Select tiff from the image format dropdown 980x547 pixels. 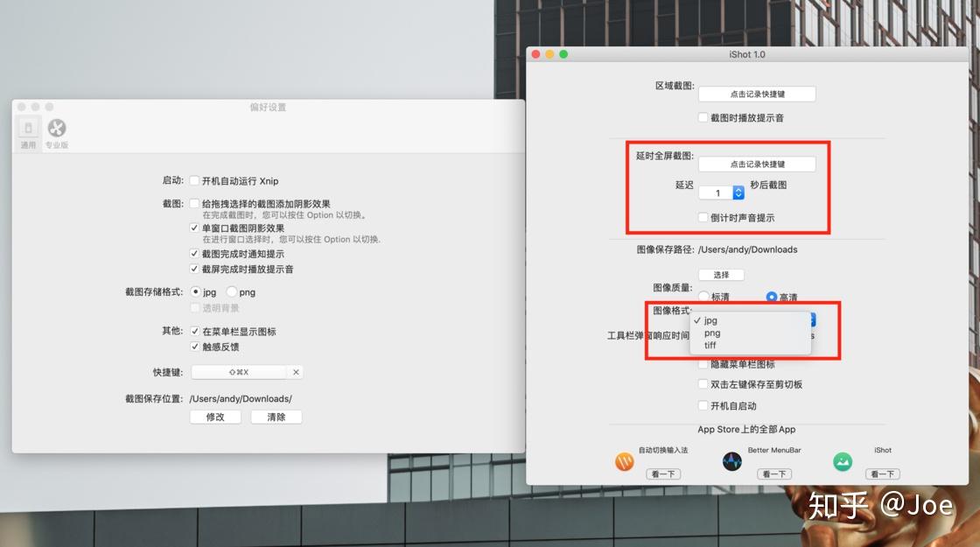tap(710, 345)
